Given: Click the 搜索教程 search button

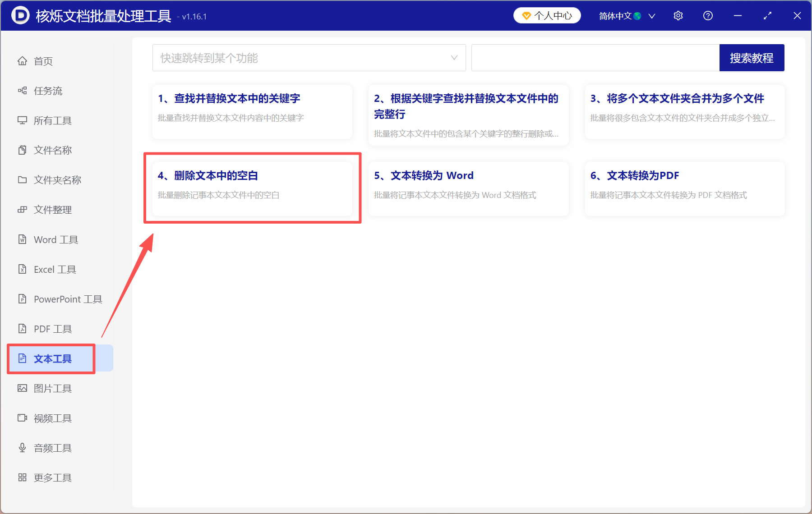Looking at the screenshot, I should tap(752, 58).
